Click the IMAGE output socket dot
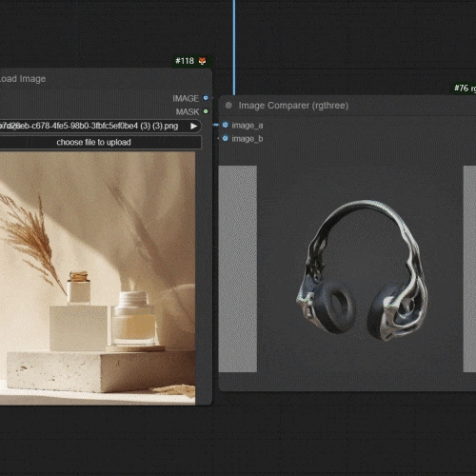The height and width of the screenshot is (476, 476). pyautogui.click(x=206, y=98)
